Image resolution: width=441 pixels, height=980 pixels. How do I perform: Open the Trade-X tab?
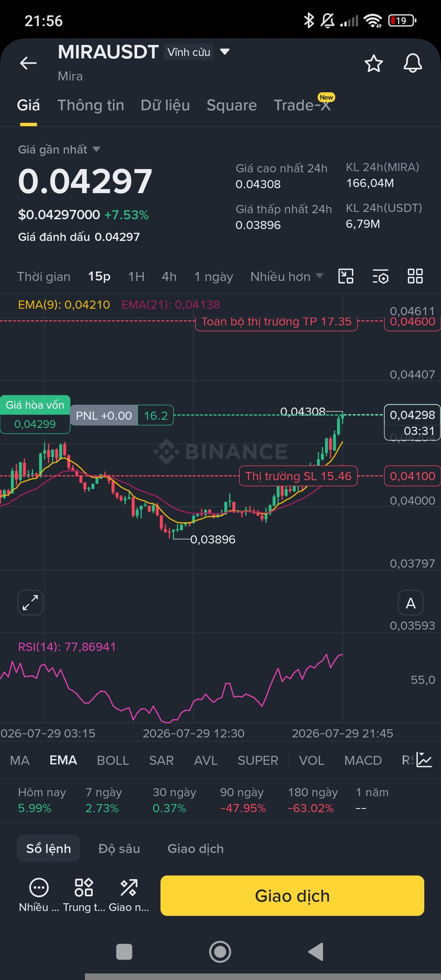click(302, 105)
